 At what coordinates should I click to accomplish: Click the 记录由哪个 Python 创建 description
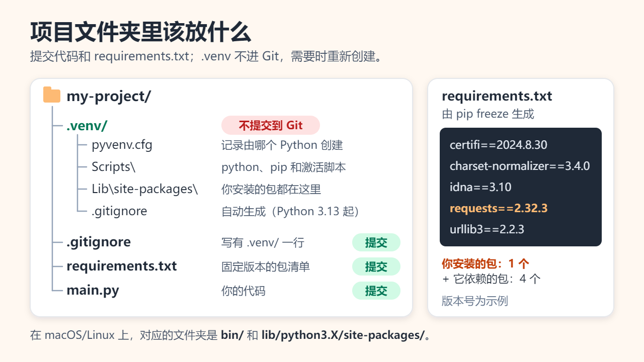(282, 145)
